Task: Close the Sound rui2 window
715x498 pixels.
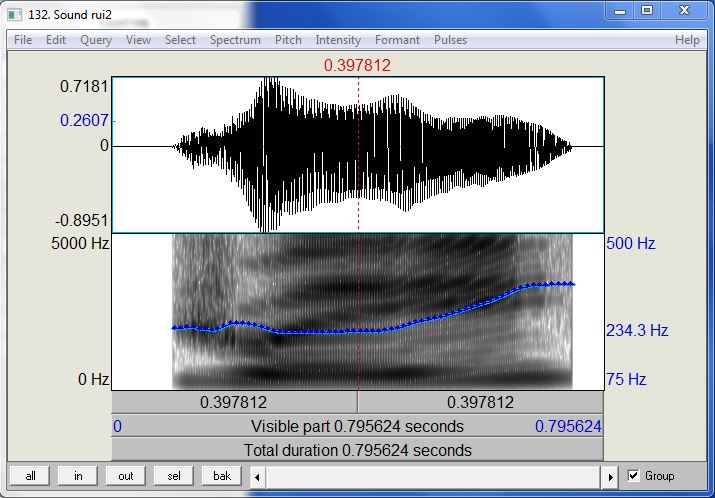Action: tap(684, 11)
